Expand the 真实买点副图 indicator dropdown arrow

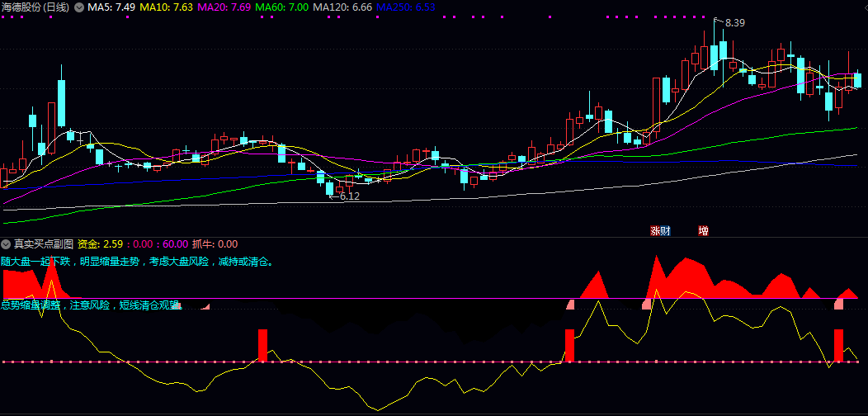click(6, 243)
